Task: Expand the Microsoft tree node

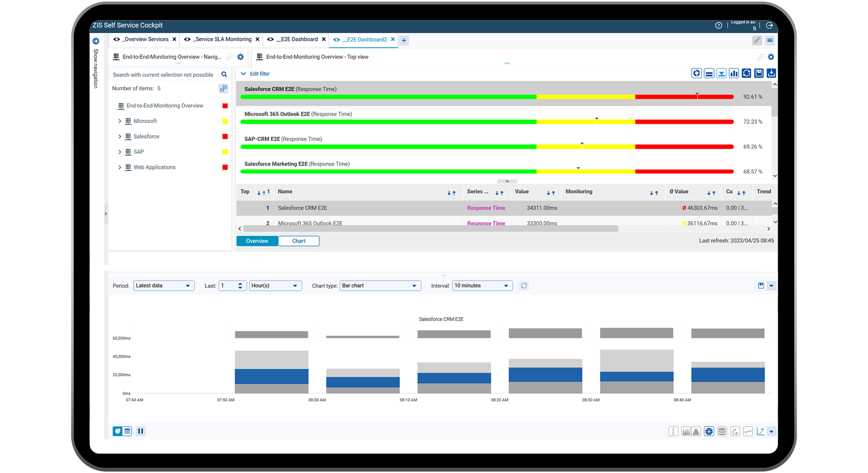Action: coord(120,121)
